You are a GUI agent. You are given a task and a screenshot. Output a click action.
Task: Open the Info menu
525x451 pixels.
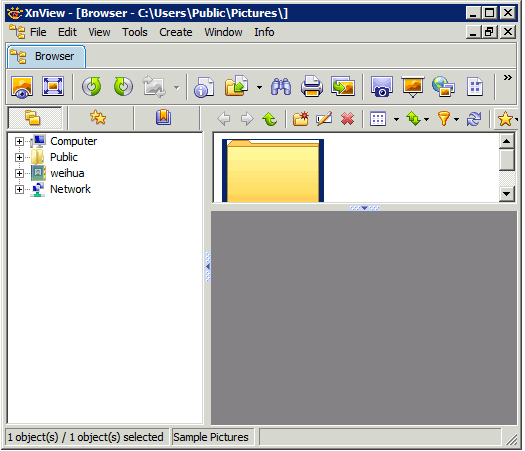(264, 32)
